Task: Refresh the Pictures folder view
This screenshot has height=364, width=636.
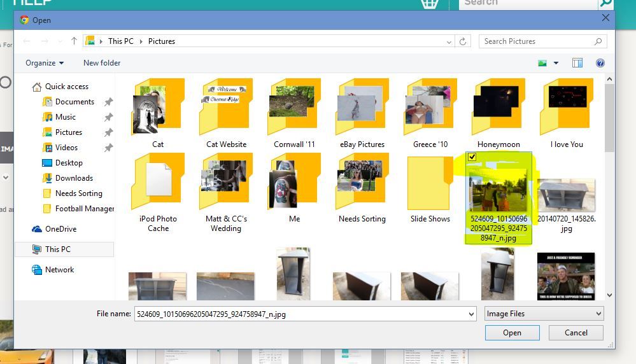Action: (463, 41)
